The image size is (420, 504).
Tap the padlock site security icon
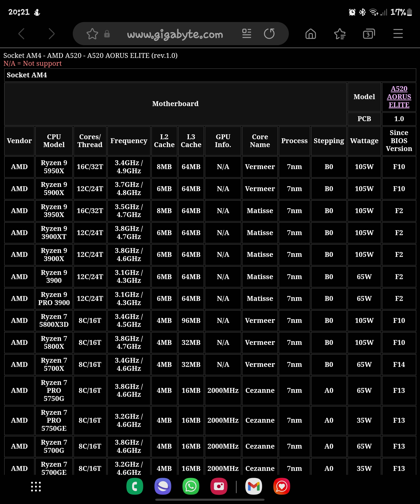(107, 34)
